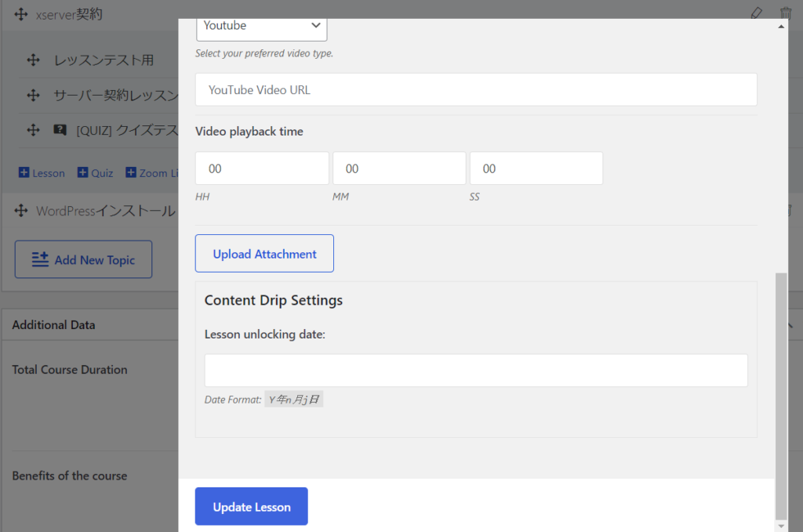
Task: Click the Update Lesson button
Action: pyautogui.click(x=251, y=507)
